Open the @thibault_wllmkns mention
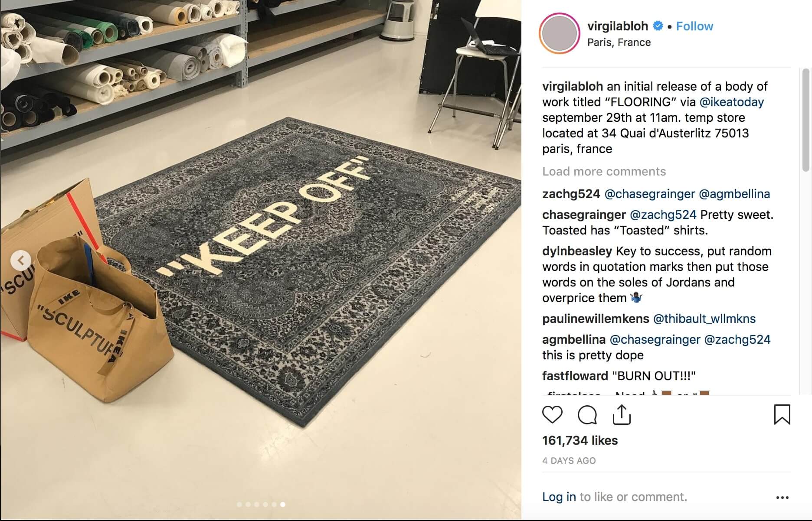This screenshot has width=812, height=521. [x=704, y=319]
